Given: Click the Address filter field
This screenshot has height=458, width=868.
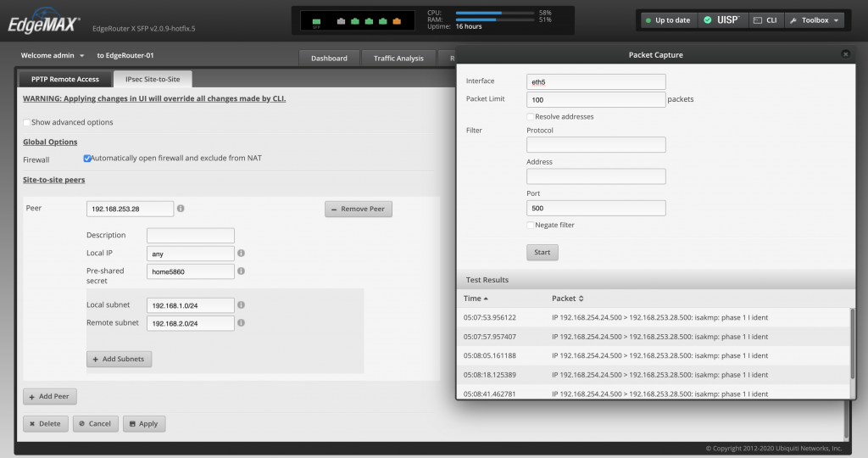Looking at the screenshot, I should 596,176.
